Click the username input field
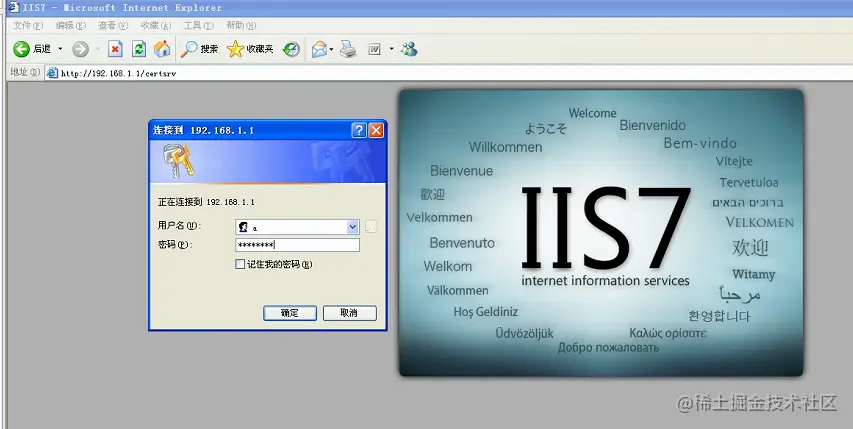The image size is (853, 429). [297, 227]
